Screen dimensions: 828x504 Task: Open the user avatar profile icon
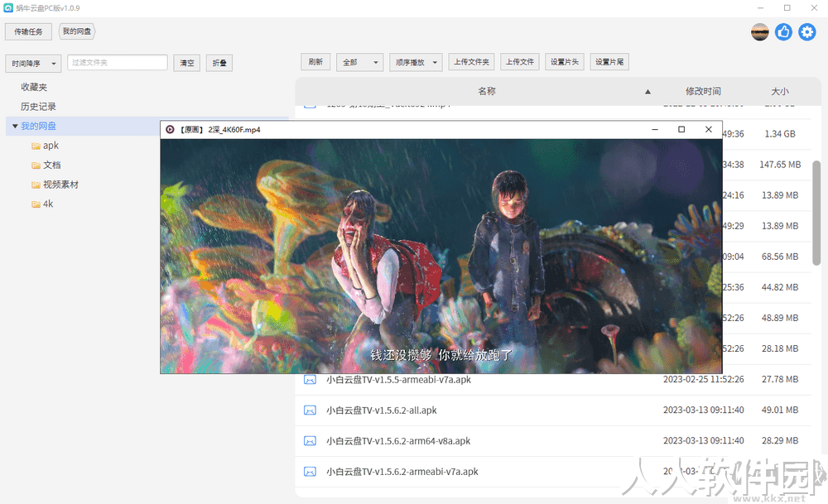(760, 32)
